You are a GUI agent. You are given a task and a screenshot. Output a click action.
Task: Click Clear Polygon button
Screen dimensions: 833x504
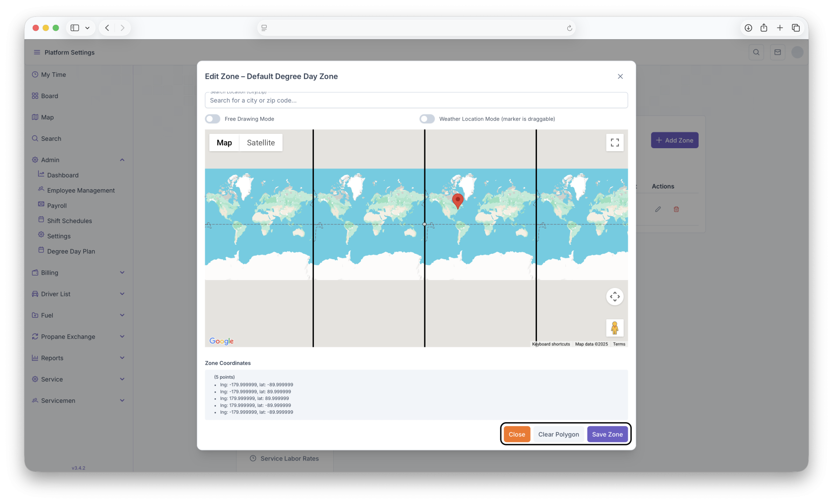(x=558, y=435)
